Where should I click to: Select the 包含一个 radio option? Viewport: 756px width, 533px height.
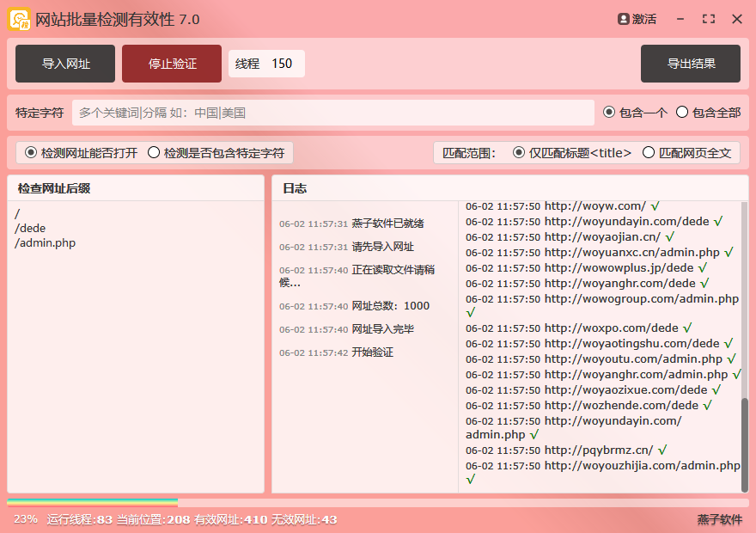point(635,113)
